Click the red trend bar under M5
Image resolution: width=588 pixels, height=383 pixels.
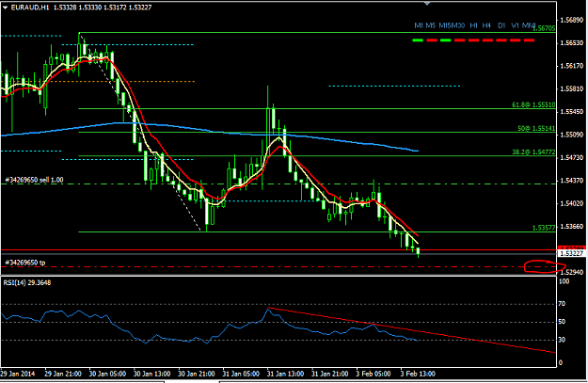coord(432,40)
